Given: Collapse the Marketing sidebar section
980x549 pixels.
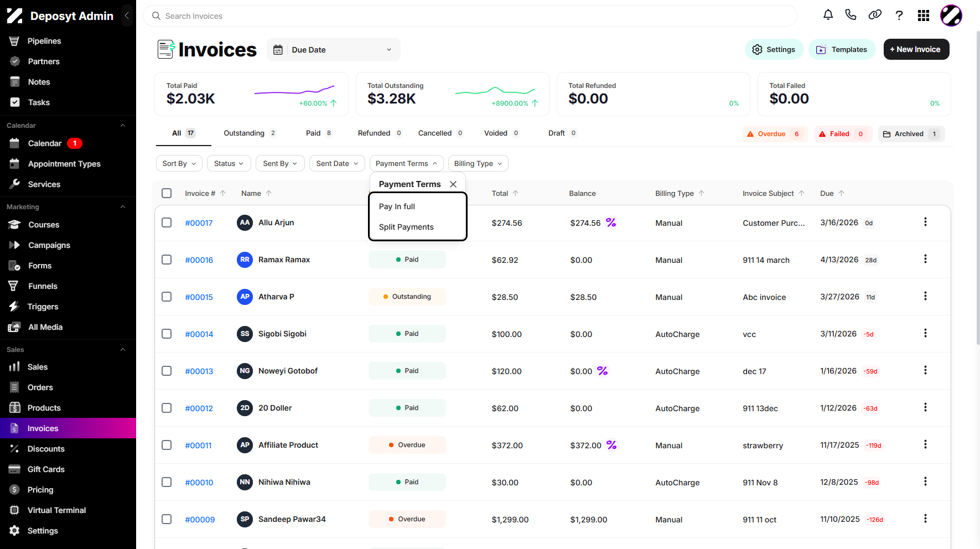Looking at the screenshot, I should pos(123,207).
